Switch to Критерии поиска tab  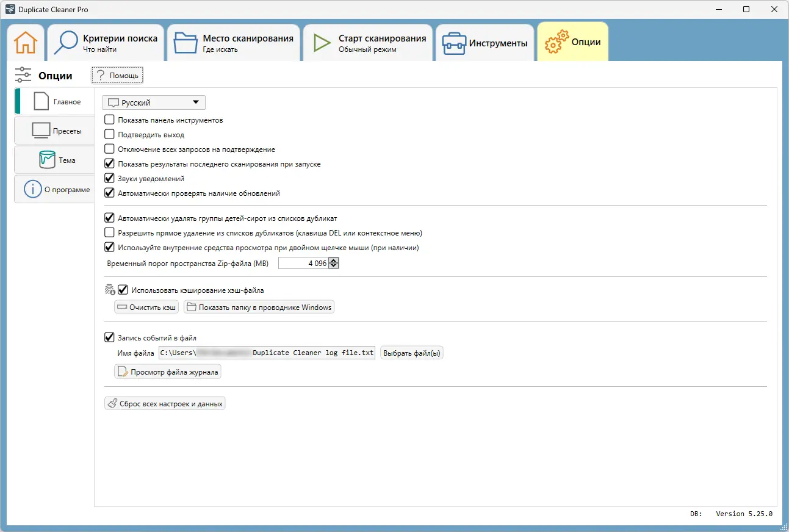[106, 43]
